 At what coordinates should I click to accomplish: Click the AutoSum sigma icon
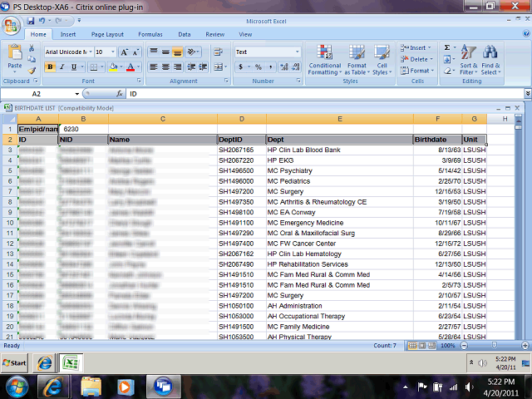point(447,48)
